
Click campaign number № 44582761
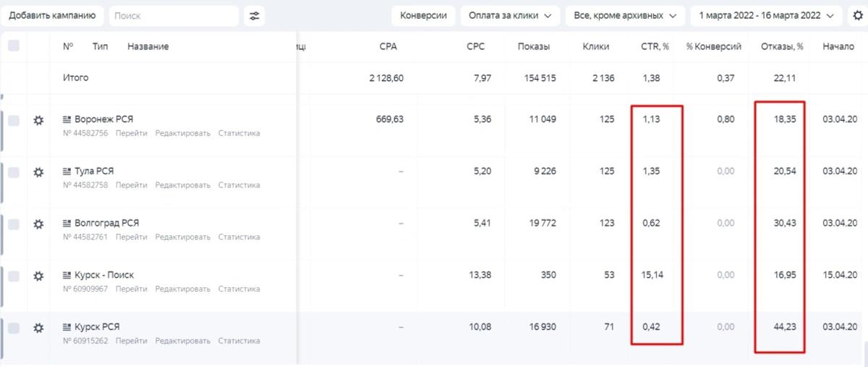tap(85, 237)
